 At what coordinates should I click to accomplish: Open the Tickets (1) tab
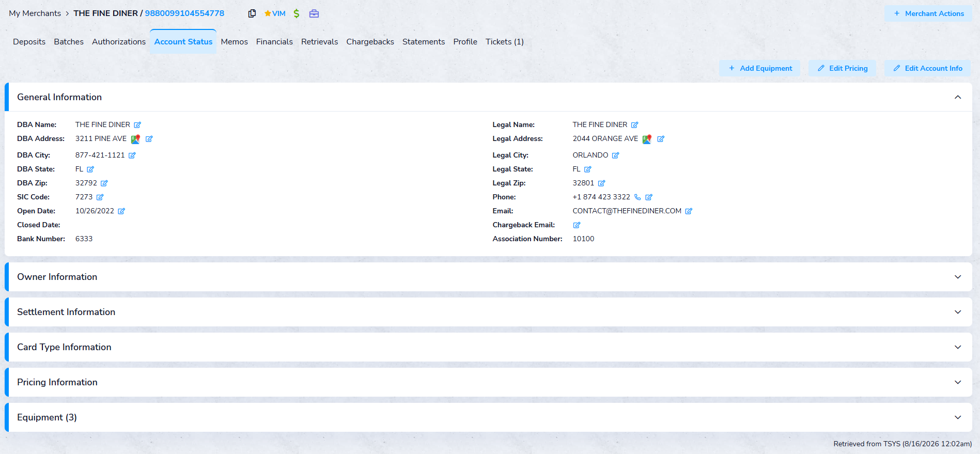504,42
